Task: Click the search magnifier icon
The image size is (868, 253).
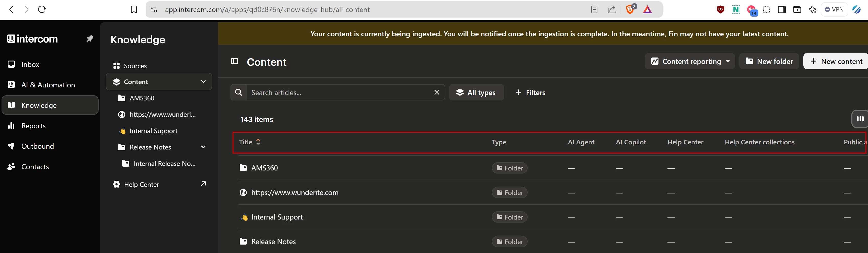Action: (x=239, y=92)
